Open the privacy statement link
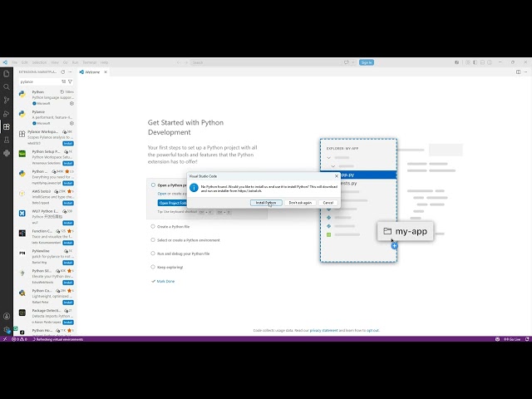Viewport: 532px width, 399px height. [x=323, y=331]
